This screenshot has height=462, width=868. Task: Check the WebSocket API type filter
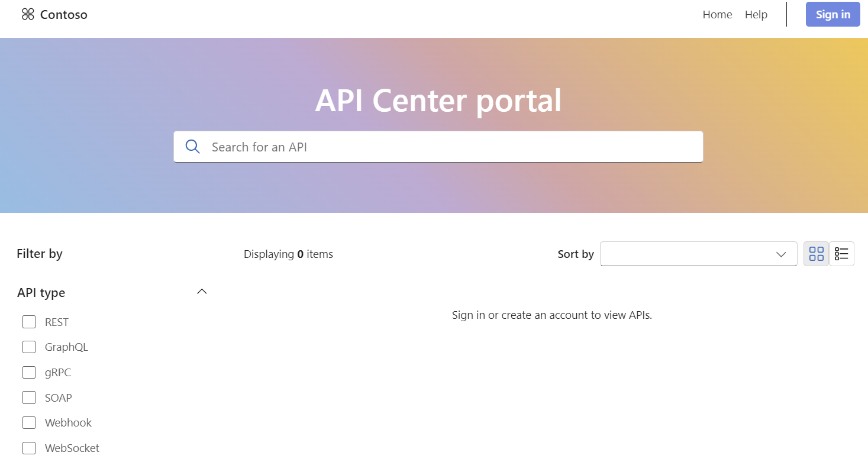pos(29,448)
